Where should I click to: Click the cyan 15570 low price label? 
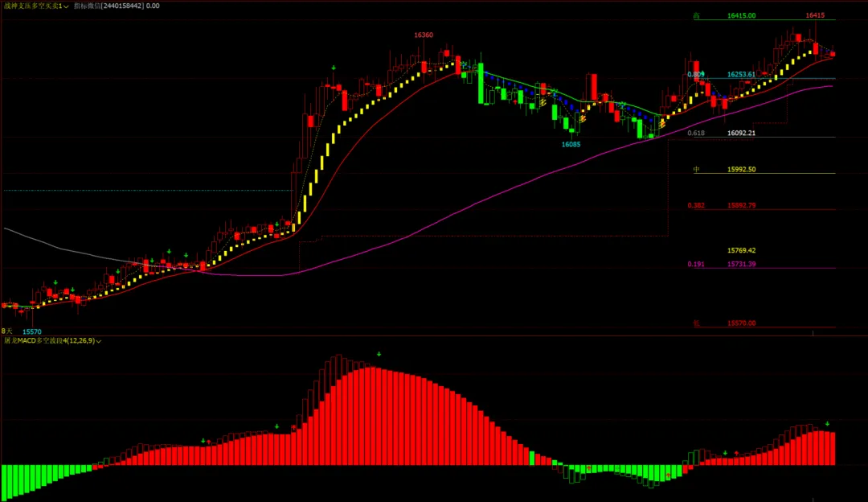[x=32, y=332]
